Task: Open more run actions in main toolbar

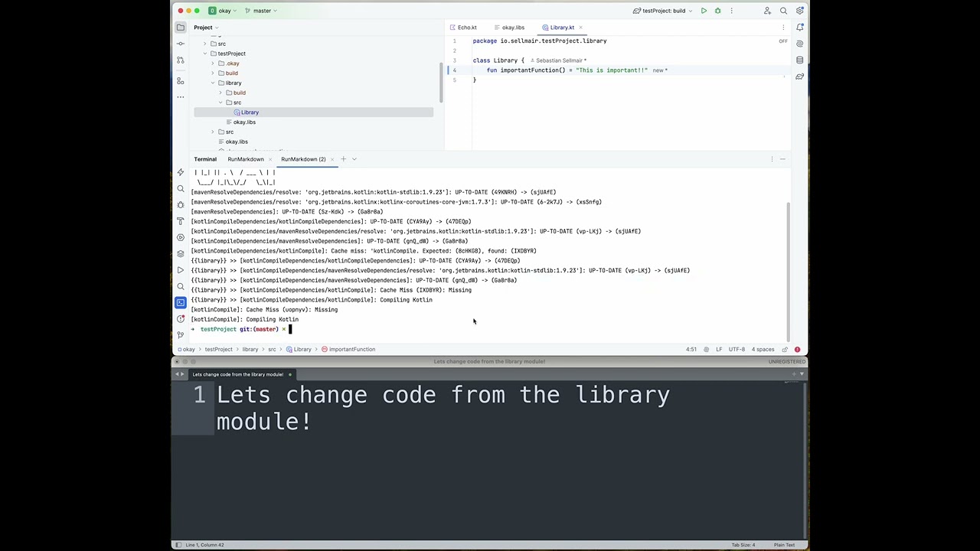Action: [x=731, y=11]
